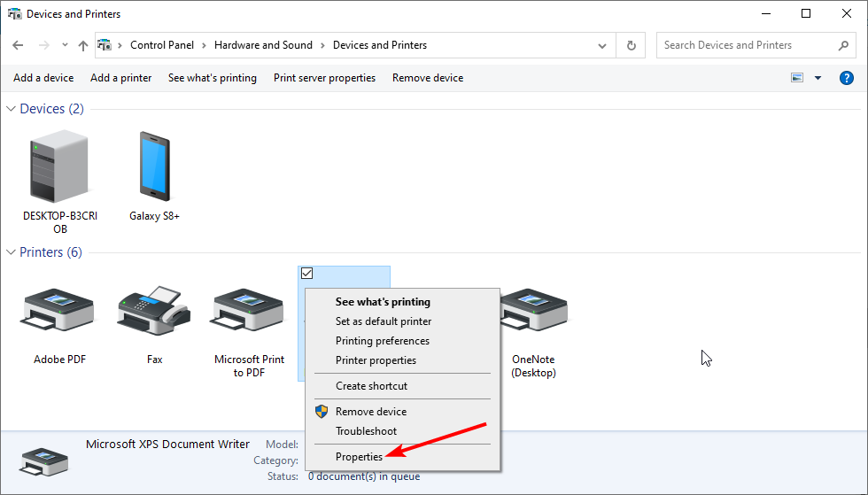
Task: Click the change view icon
Action: [x=797, y=78]
